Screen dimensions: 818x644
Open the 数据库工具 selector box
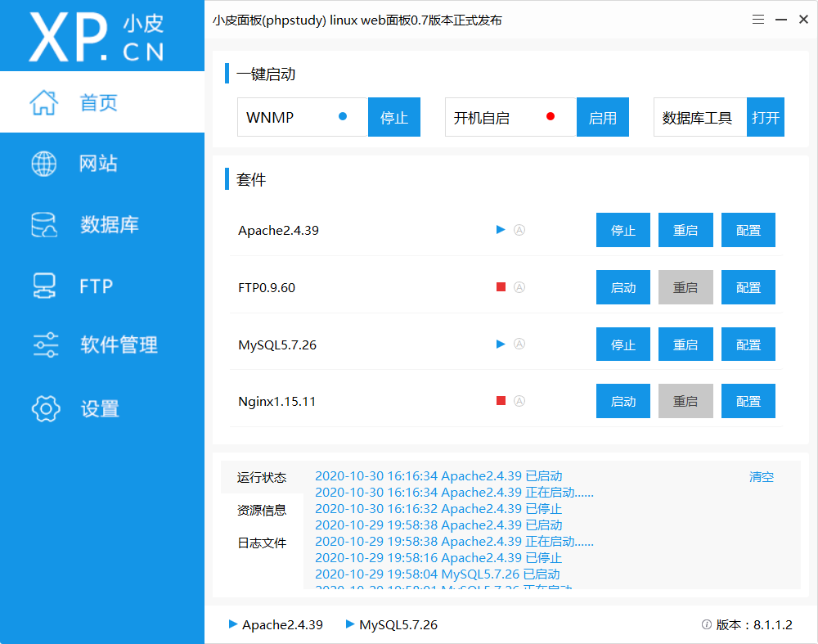699,117
